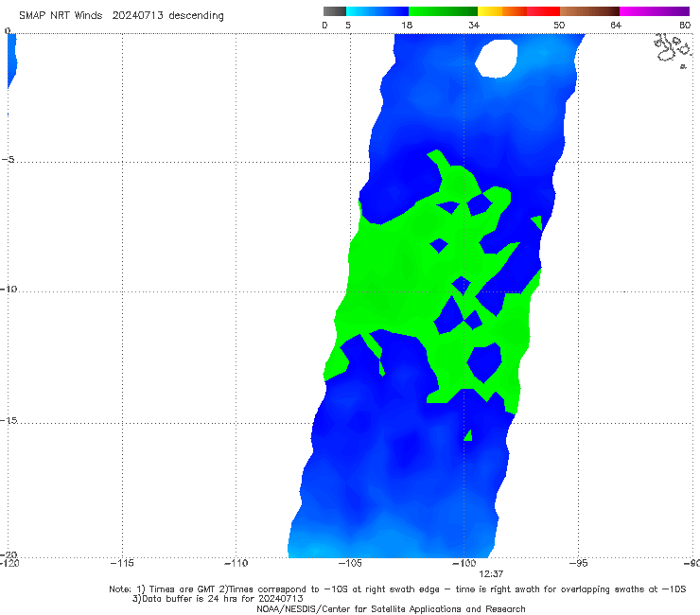Click the latitude label '-10'
This screenshot has width=700, height=615.
pos(9,289)
